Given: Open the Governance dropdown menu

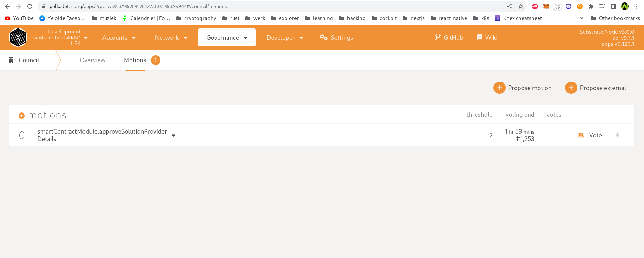Looking at the screenshot, I should pyautogui.click(x=227, y=38).
